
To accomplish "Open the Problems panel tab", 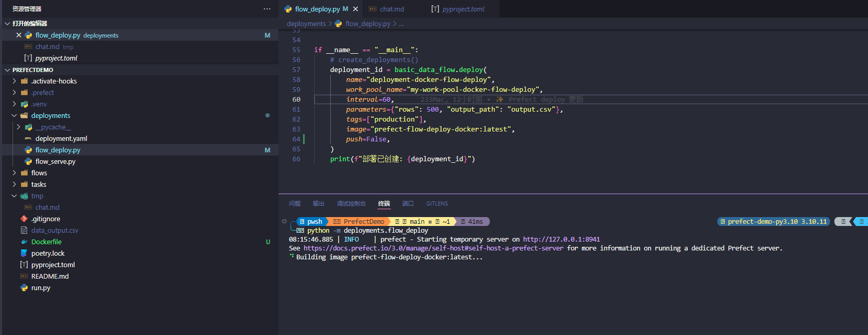I will [x=295, y=204].
